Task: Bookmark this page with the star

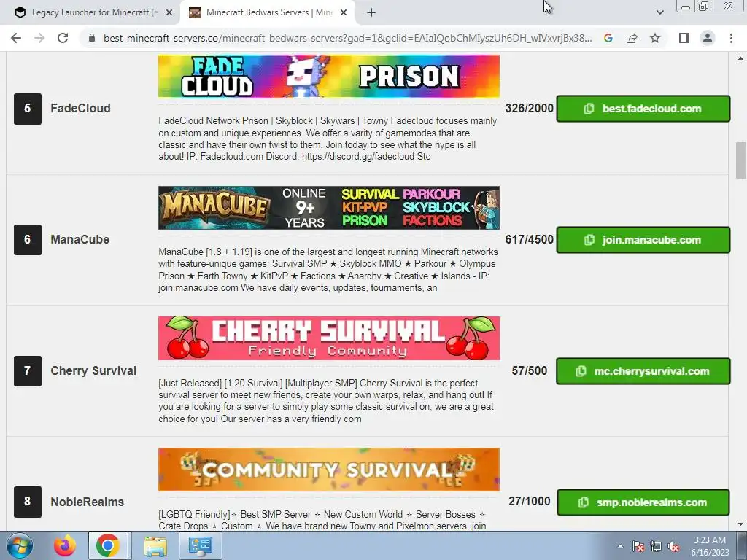Action: point(655,38)
